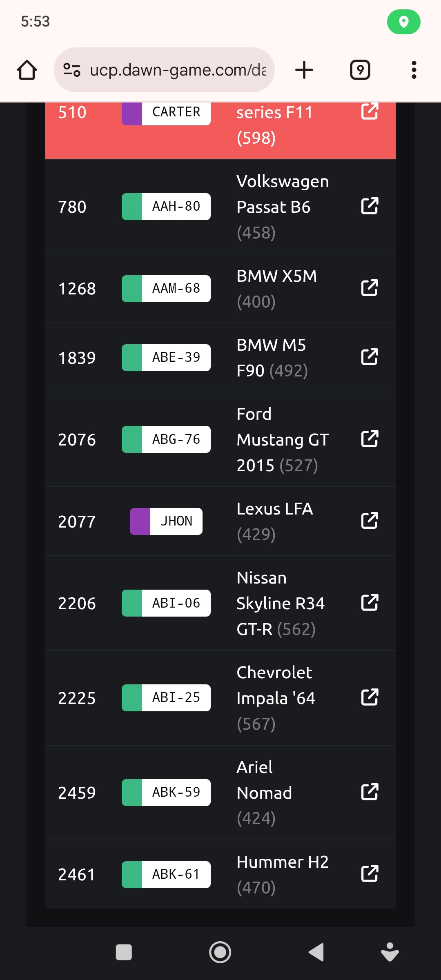Open external link for Ford Mustang GT 2015

click(370, 439)
